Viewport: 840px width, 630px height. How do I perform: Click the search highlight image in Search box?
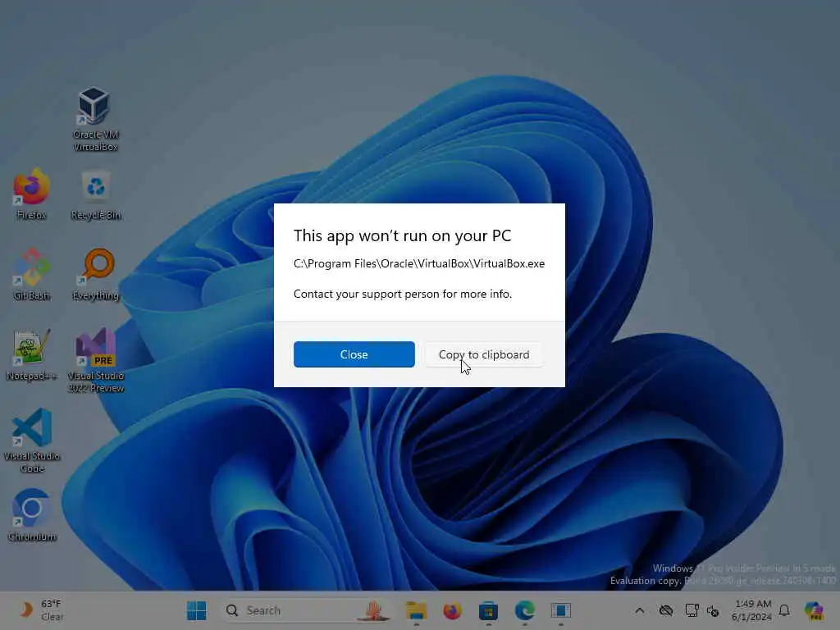[x=374, y=610]
